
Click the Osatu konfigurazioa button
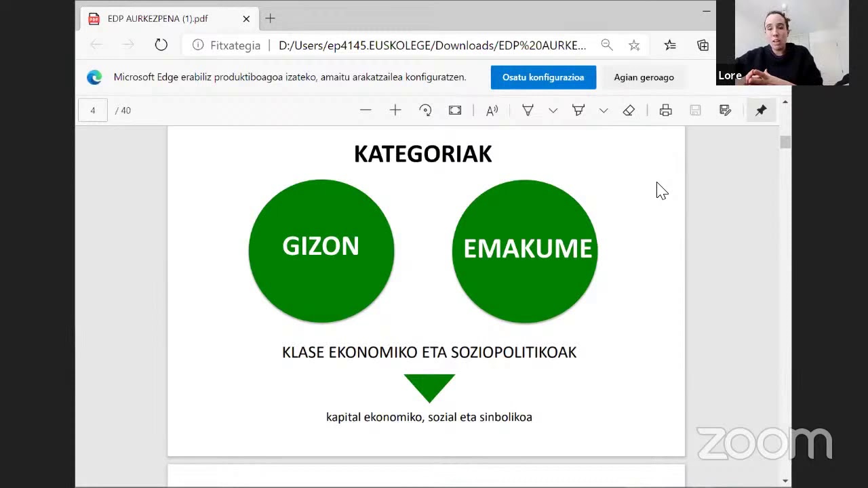click(x=543, y=77)
